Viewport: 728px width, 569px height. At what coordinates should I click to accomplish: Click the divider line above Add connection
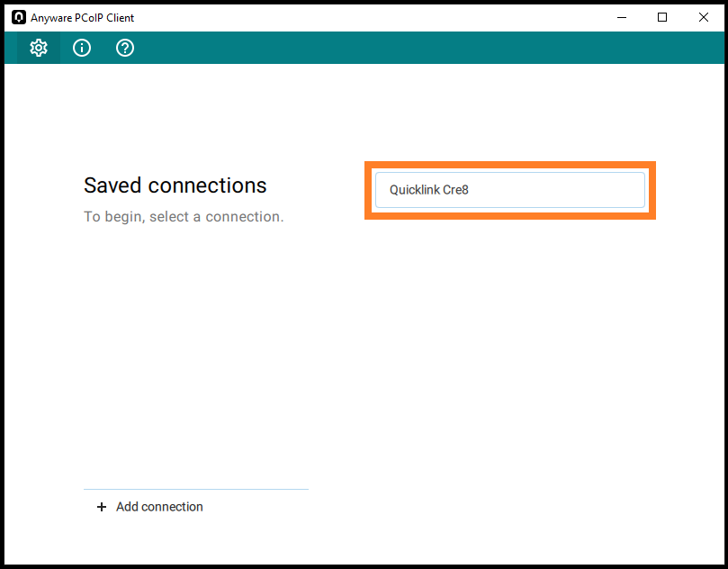pyautogui.click(x=196, y=489)
